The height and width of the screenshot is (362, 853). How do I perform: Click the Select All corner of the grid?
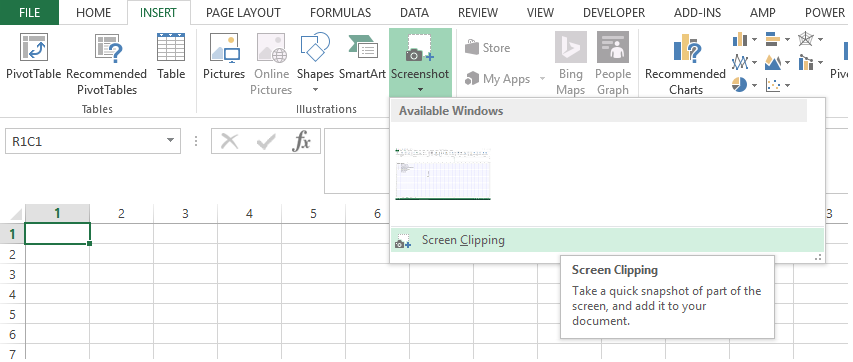pyautogui.click(x=13, y=213)
